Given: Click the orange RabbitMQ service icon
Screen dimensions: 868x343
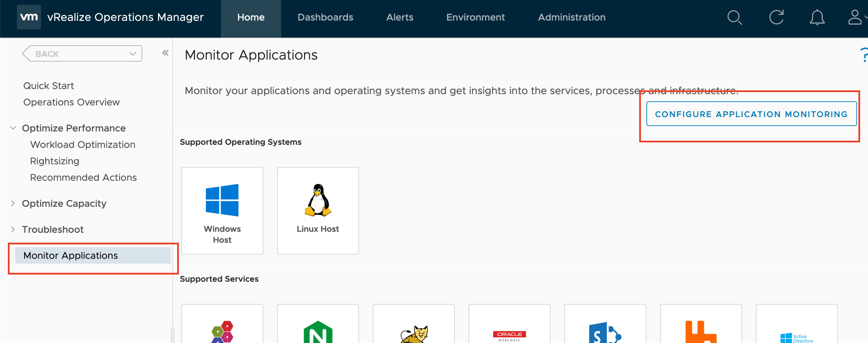Looking at the screenshot, I should pyautogui.click(x=701, y=332).
